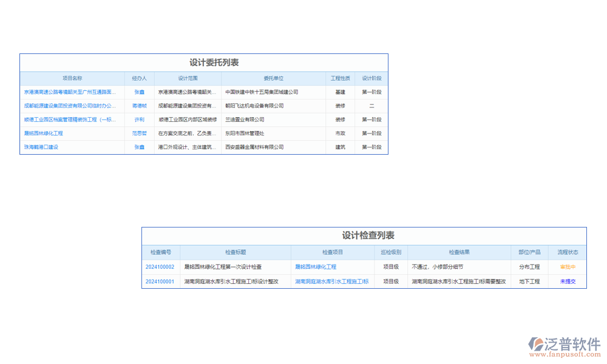Open the 珠海鹤港口建设 project link

point(41,147)
